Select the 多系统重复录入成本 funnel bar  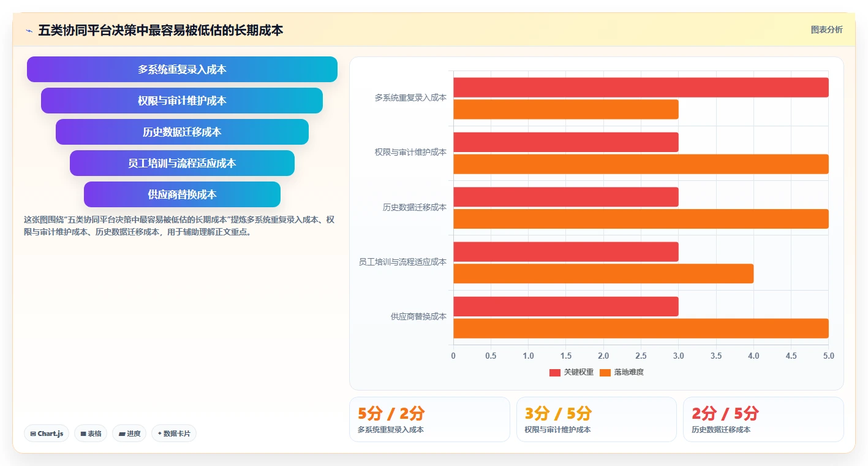(182, 69)
